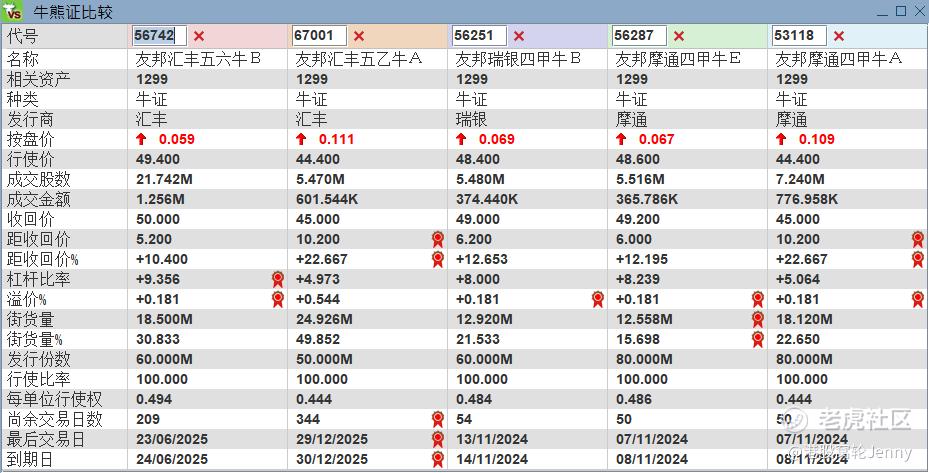Click the award badge next to 15.698
This screenshot has width=929, height=473.
758,339
